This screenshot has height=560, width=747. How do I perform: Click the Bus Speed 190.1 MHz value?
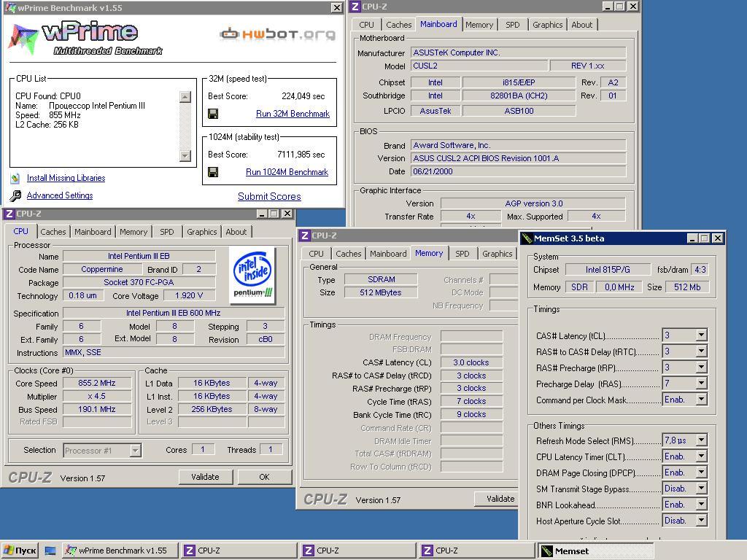pyautogui.click(x=97, y=409)
